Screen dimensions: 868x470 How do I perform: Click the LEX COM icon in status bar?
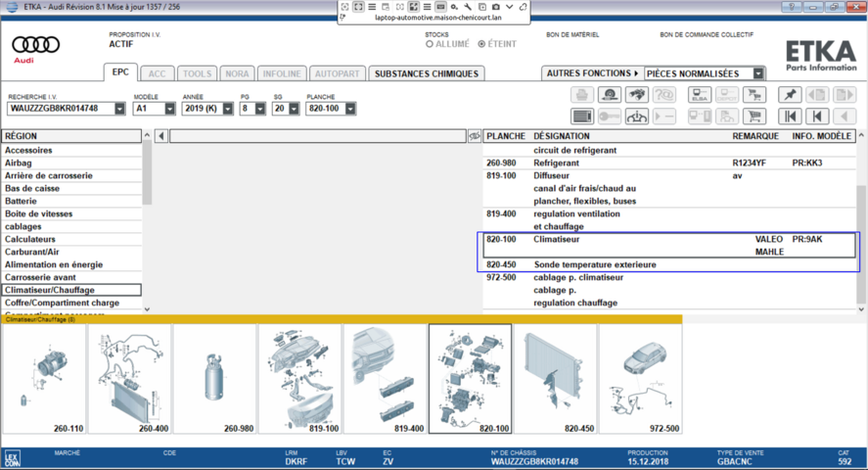click(12, 459)
